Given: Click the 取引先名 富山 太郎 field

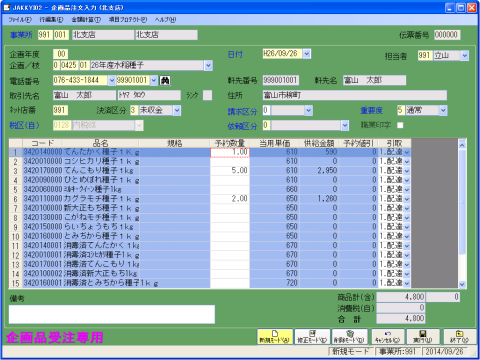Looking at the screenshot, I should [84, 95].
